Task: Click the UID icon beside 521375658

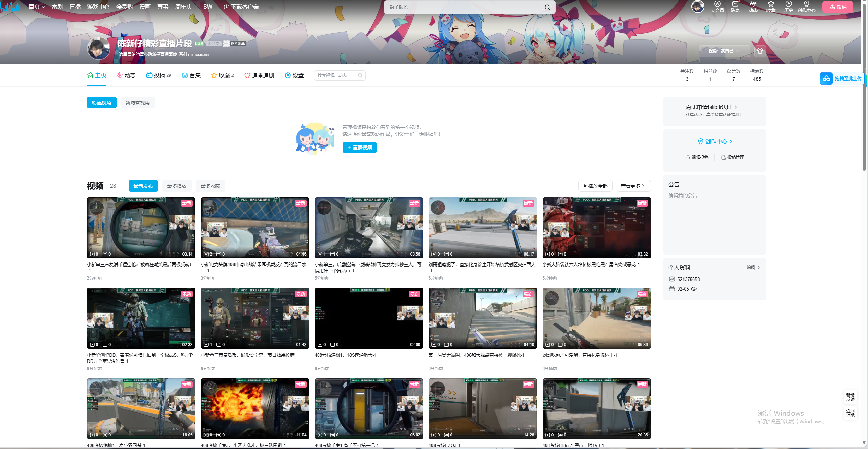Action: coord(672,279)
